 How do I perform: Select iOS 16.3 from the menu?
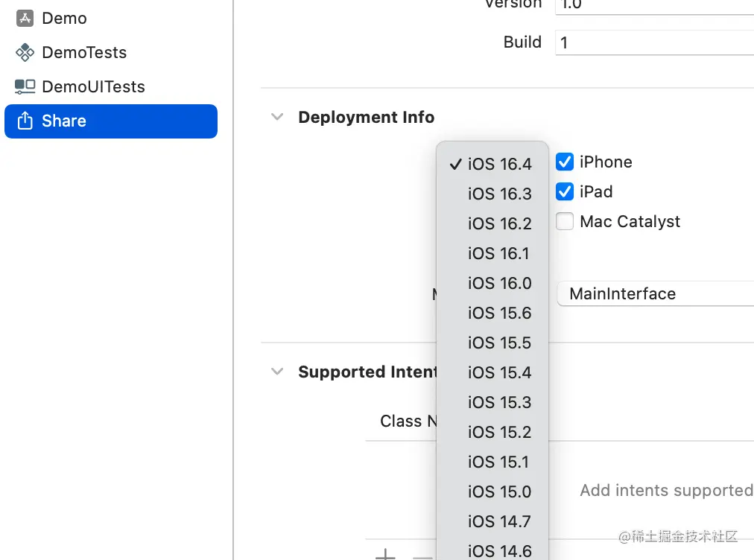click(x=499, y=194)
